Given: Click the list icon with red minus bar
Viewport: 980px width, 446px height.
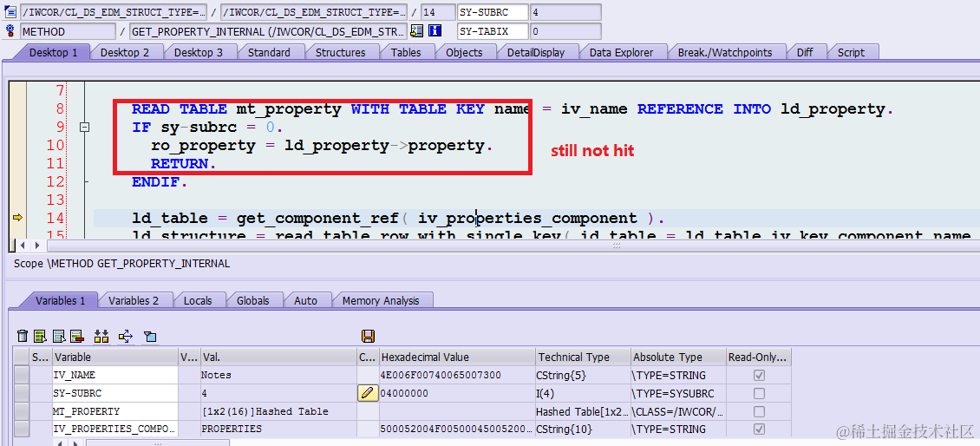Looking at the screenshot, I should click(77, 337).
